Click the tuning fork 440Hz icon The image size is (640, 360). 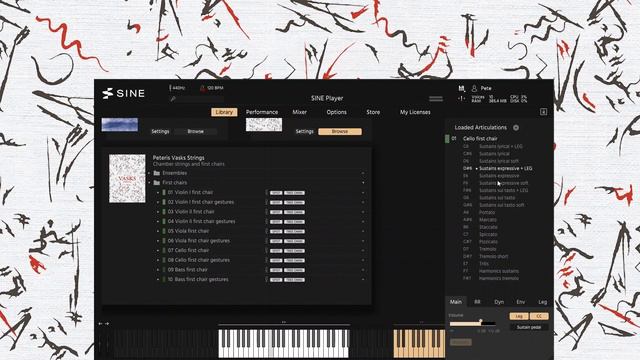(x=170, y=88)
